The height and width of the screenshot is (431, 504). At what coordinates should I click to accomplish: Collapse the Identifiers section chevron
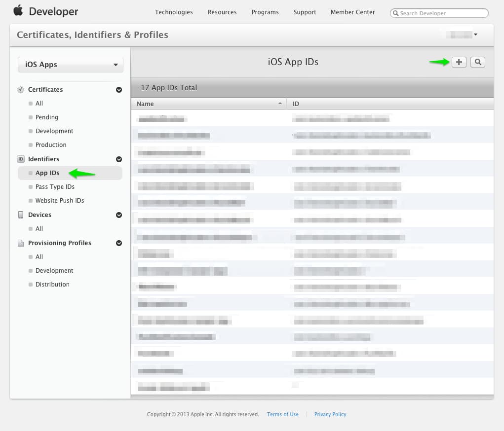119,159
